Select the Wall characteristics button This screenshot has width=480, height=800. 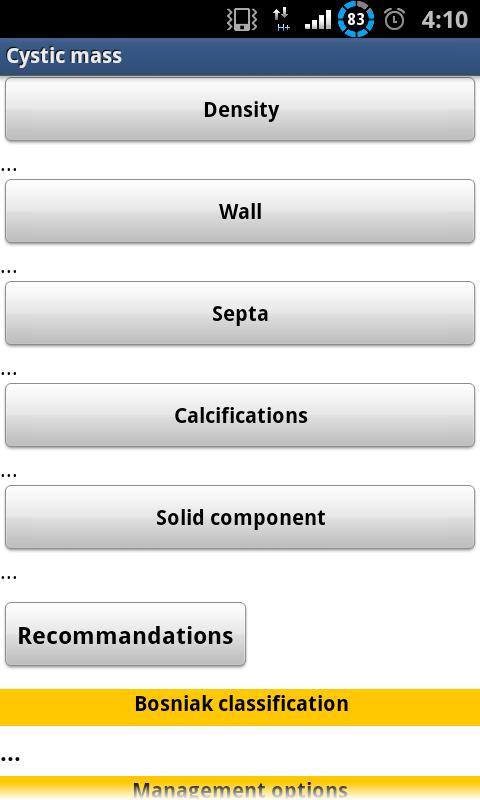[x=240, y=211]
